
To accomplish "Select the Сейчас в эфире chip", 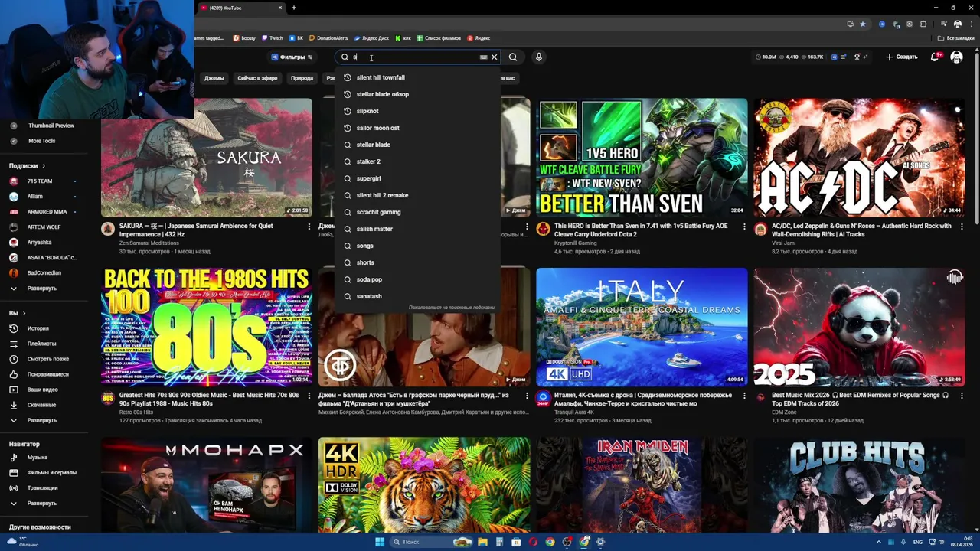I will coord(257,78).
